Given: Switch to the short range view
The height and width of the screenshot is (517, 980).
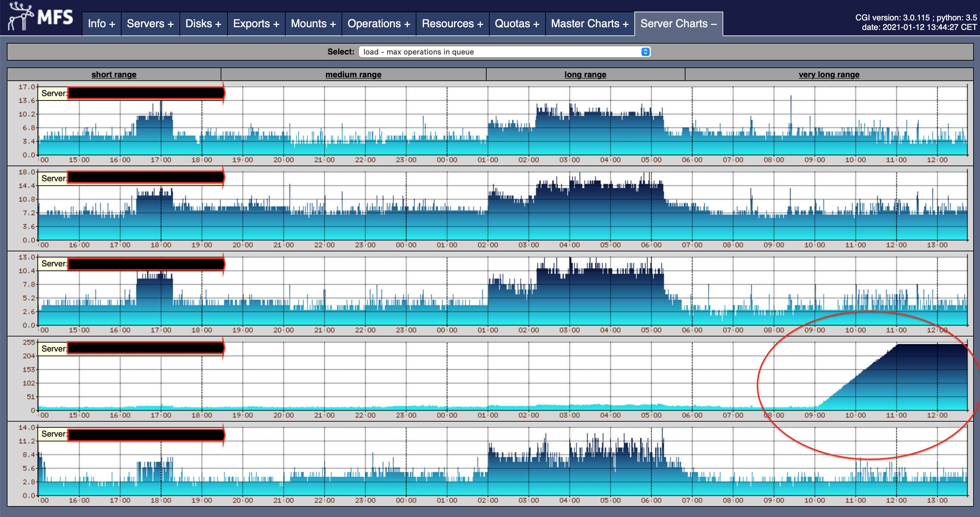Looking at the screenshot, I should 114,75.
